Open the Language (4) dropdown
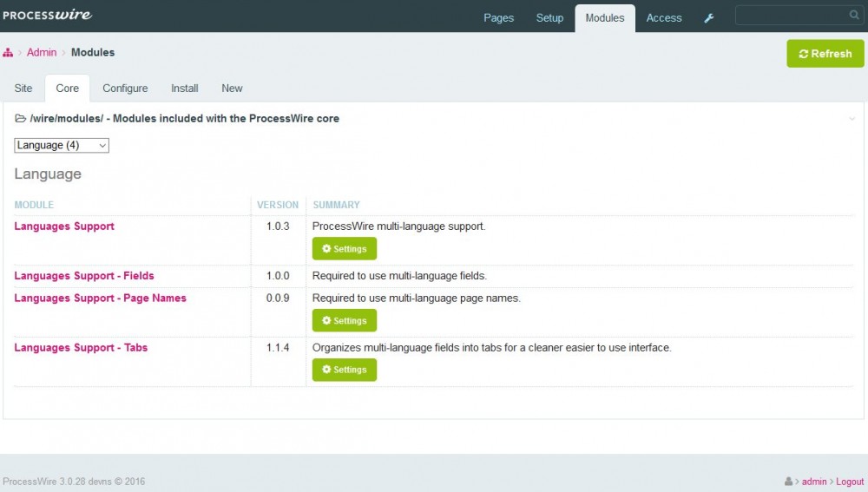 (x=62, y=145)
